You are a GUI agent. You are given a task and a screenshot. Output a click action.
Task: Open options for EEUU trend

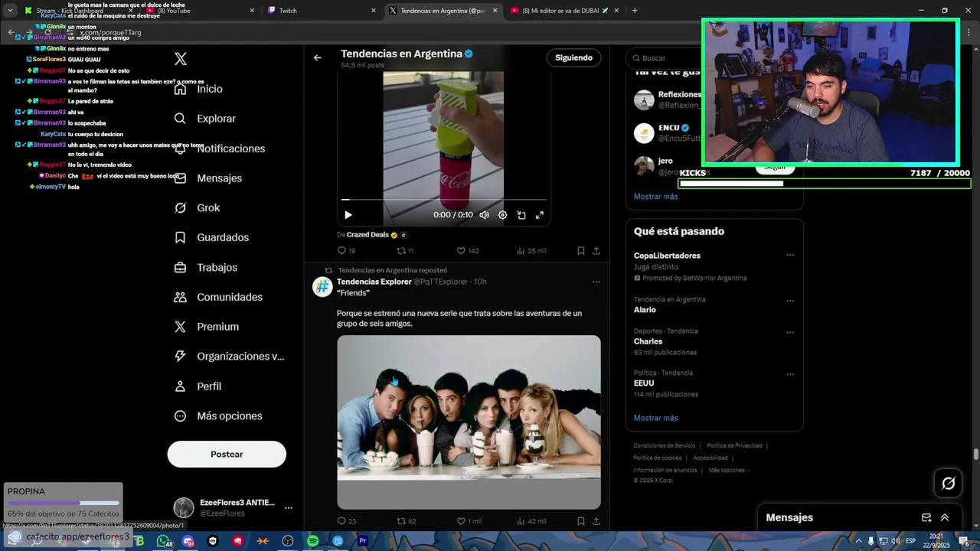790,374
